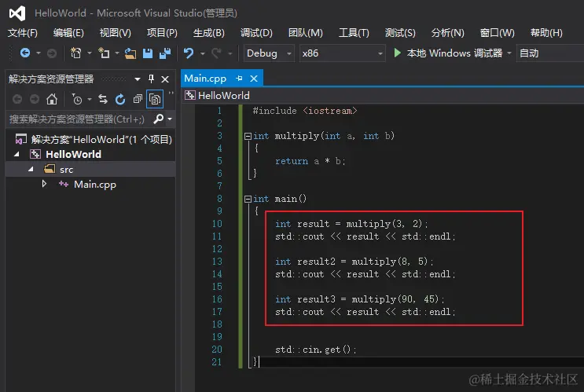This screenshot has width=584, height=392.
Task: Sync with Active Document icon
Action: coord(103,99)
